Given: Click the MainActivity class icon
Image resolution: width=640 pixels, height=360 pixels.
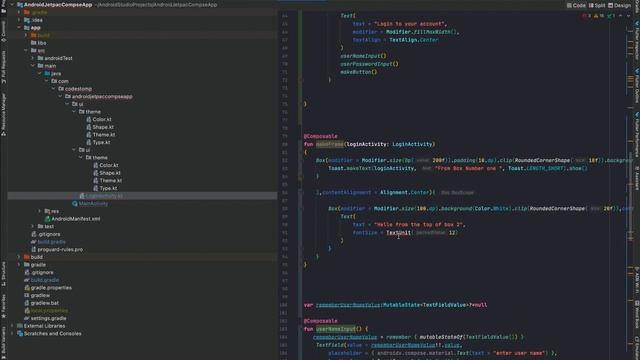Looking at the screenshot, I should coord(75,204).
